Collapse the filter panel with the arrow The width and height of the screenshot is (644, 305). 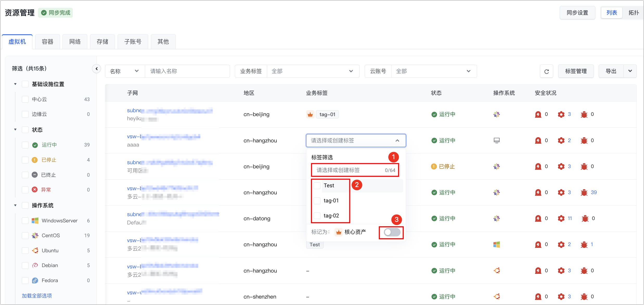coord(96,69)
